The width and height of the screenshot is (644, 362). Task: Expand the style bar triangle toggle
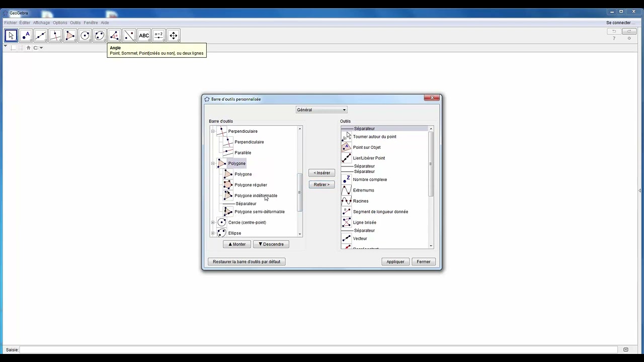[5, 47]
